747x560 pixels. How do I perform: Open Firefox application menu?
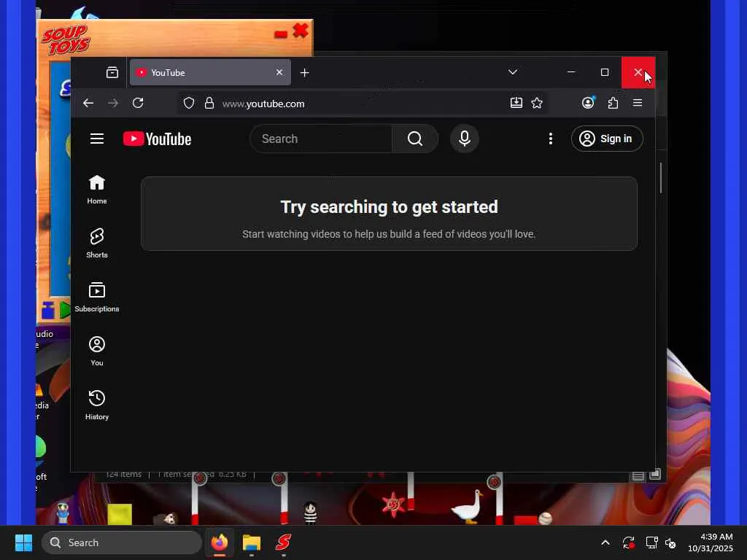click(638, 103)
